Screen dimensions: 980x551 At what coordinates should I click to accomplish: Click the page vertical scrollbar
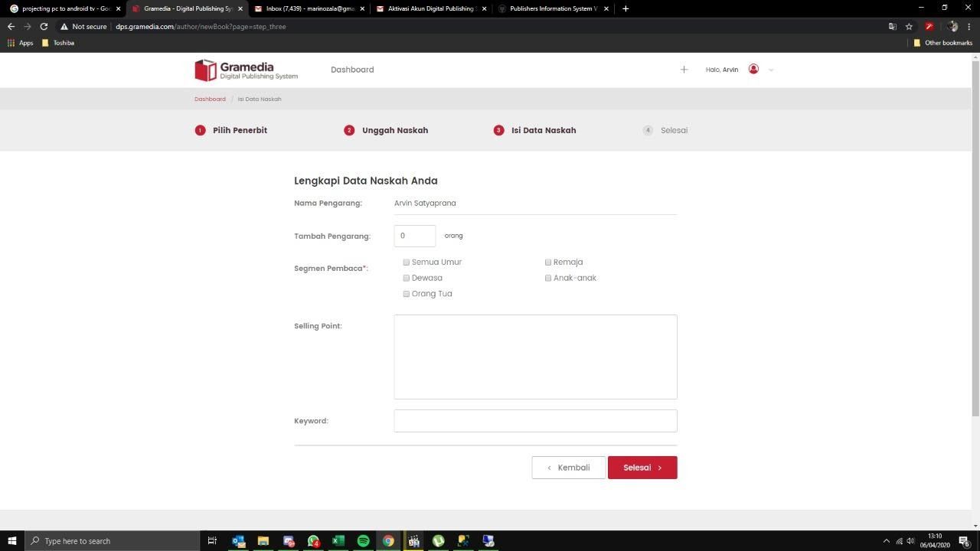tap(975, 238)
